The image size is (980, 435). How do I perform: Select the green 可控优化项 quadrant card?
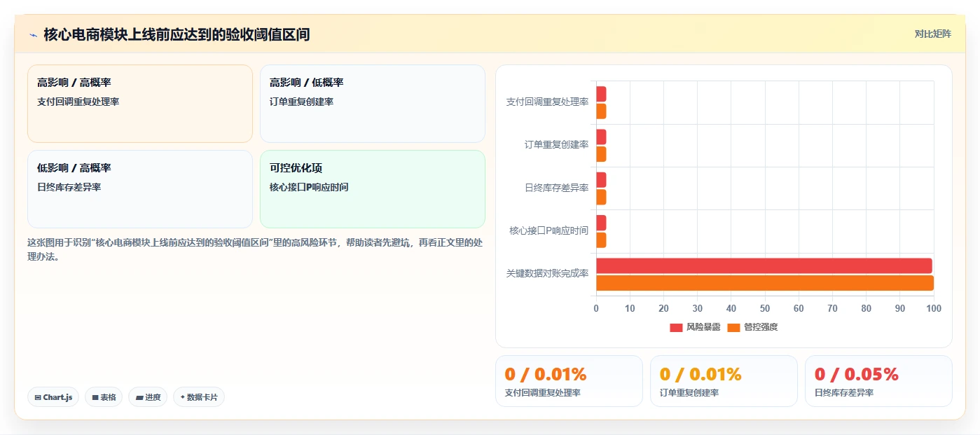click(x=373, y=189)
